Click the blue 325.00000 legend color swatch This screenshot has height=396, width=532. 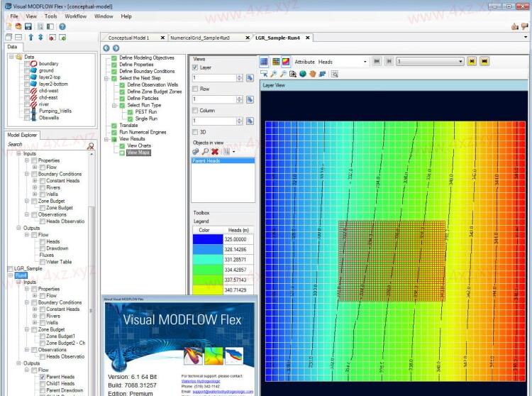coord(208,239)
